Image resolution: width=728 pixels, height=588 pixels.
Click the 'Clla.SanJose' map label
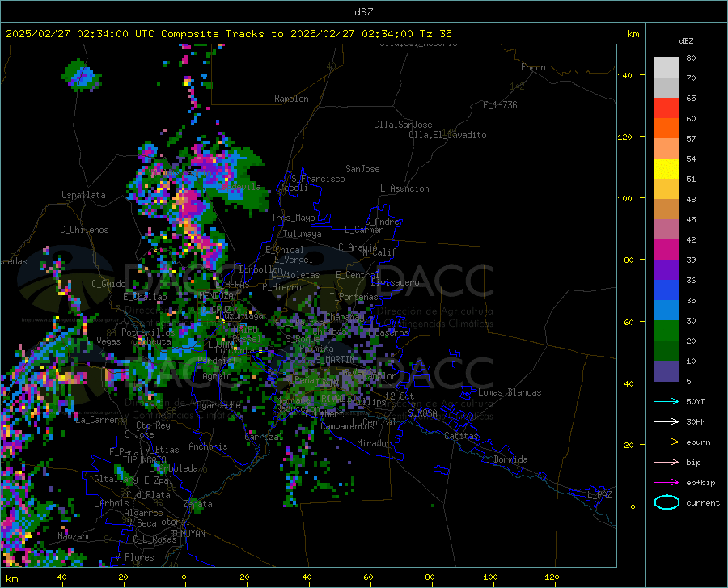pyautogui.click(x=403, y=125)
